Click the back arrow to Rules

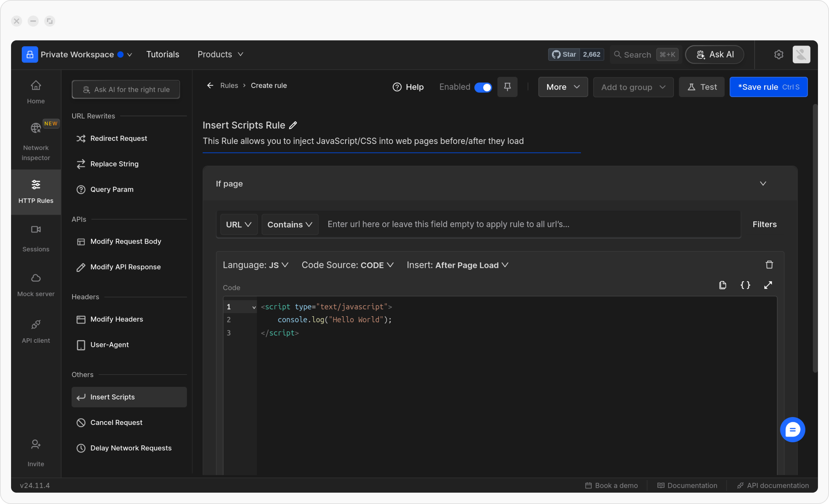[x=210, y=86]
